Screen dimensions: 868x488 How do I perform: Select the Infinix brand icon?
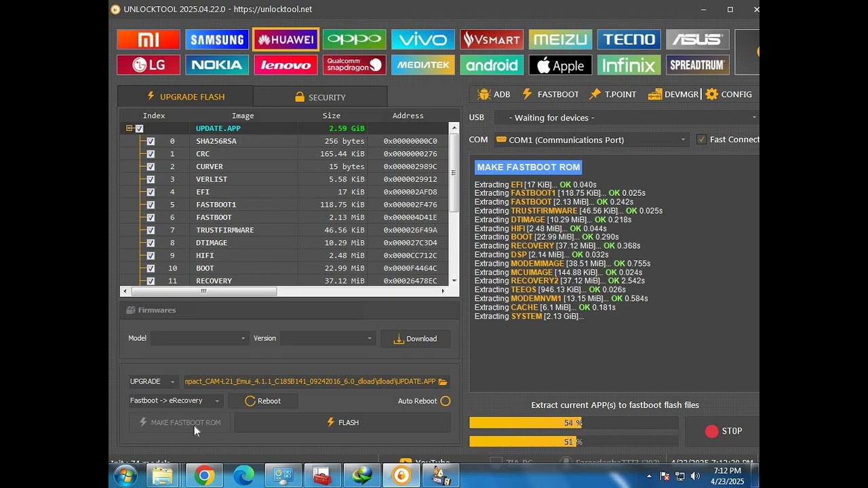(x=629, y=65)
